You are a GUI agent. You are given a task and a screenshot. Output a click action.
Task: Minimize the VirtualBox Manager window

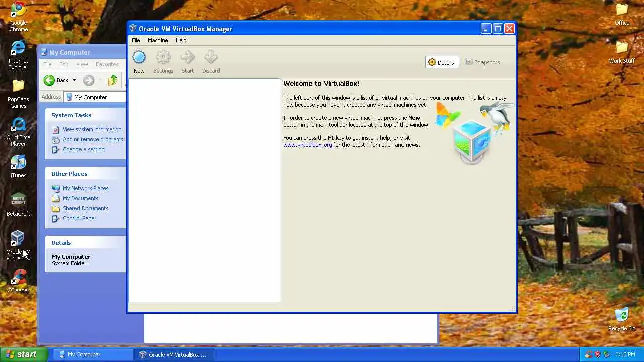[486, 29]
